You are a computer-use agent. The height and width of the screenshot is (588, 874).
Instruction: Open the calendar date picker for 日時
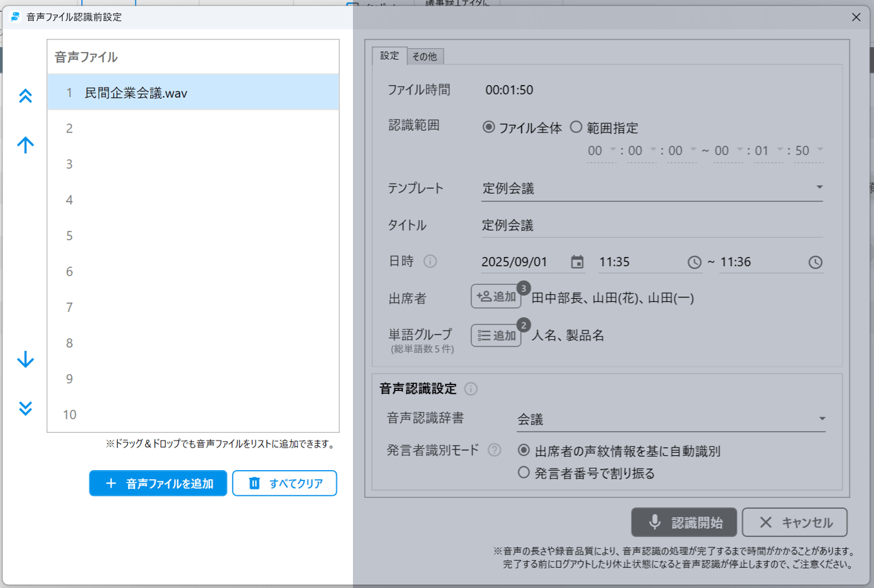pos(577,262)
